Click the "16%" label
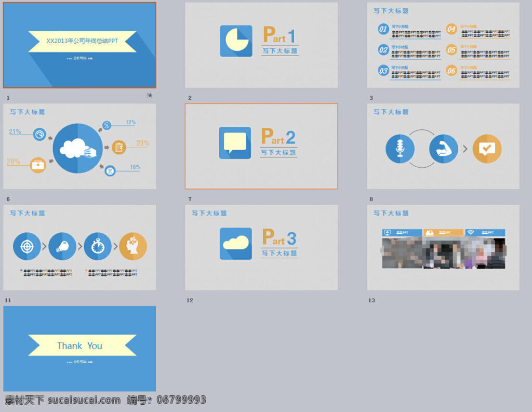 [135, 167]
